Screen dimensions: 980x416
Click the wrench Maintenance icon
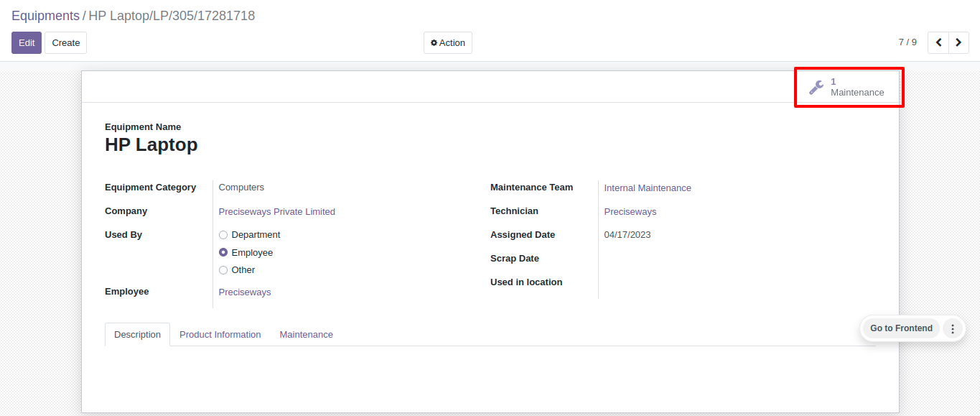pyautogui.click(x=816, y=88)
